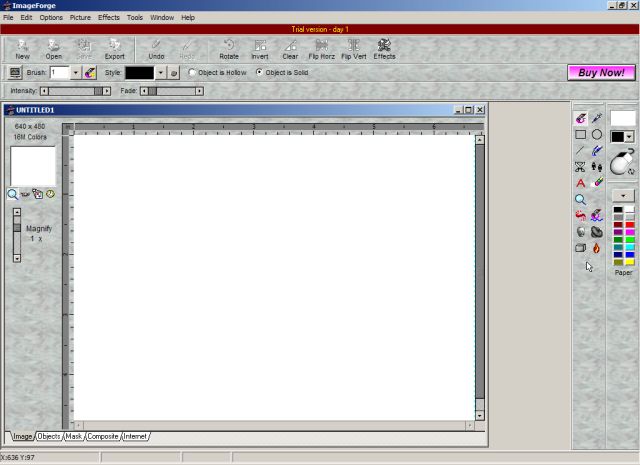
Task: Click the Export toolbar button
Action: pyautogui.click(x=114, y=49)
